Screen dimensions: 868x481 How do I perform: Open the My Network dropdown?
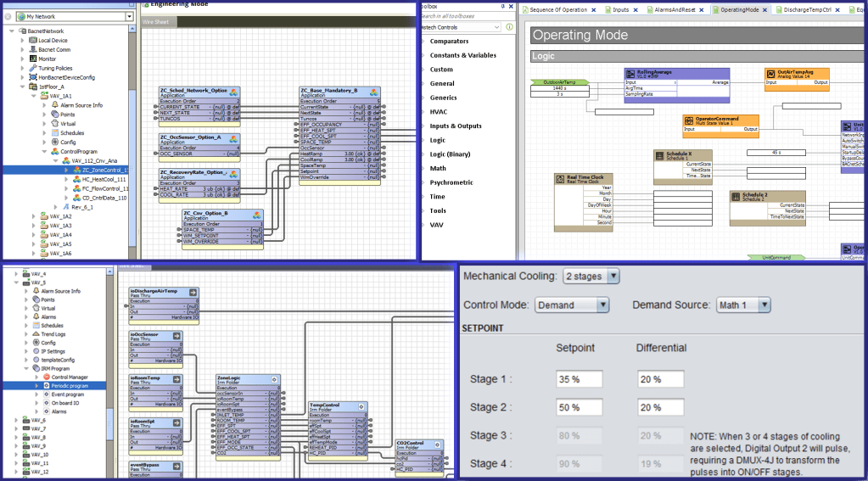point(129,16)
